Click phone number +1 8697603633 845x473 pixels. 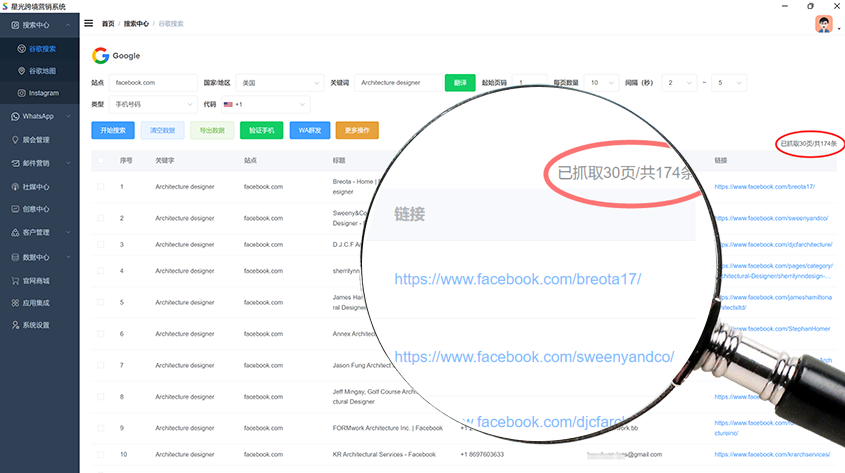click(x=482, y=454)
